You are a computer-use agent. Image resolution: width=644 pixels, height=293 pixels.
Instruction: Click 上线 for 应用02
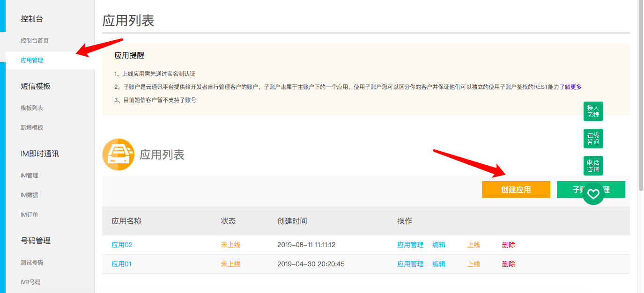(474, 245)
